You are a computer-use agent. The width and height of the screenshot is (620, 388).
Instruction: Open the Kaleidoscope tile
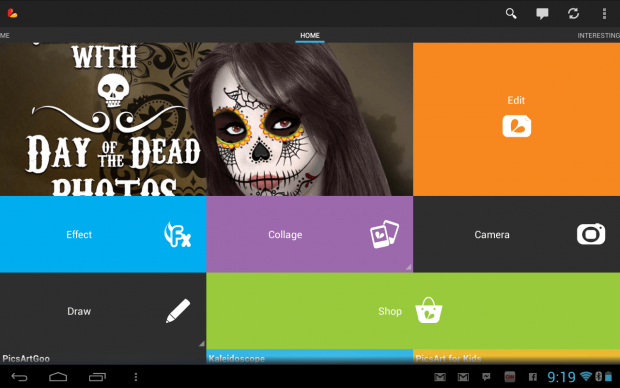tap(310, 357)
